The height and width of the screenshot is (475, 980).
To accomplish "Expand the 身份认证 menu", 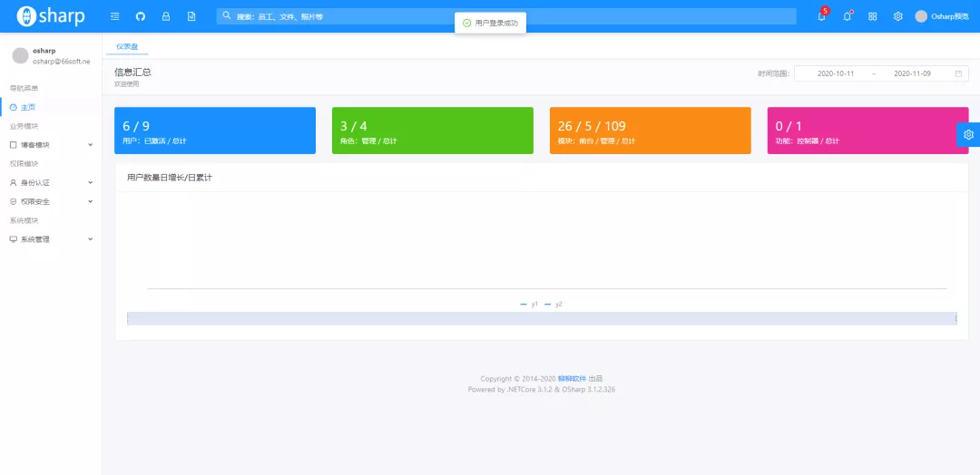I will [x=51, y=183].
